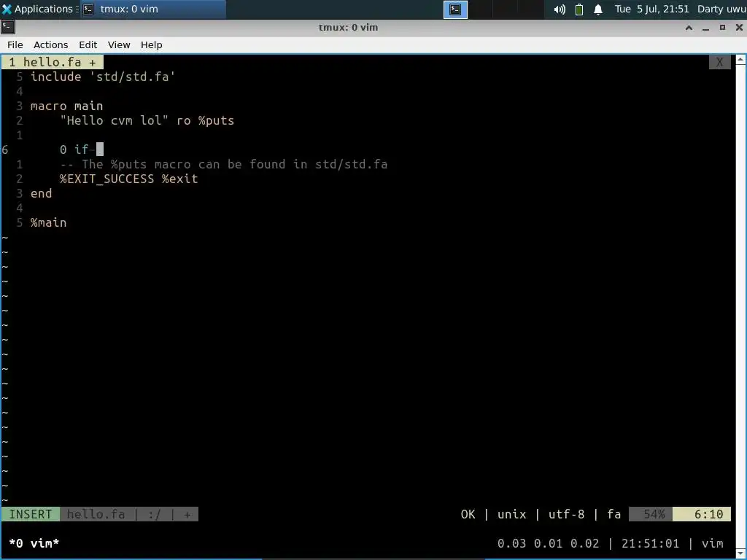747x560 pixels.
Task: Click the "Hello cvm lol" string literal
Action: [114, 120]
